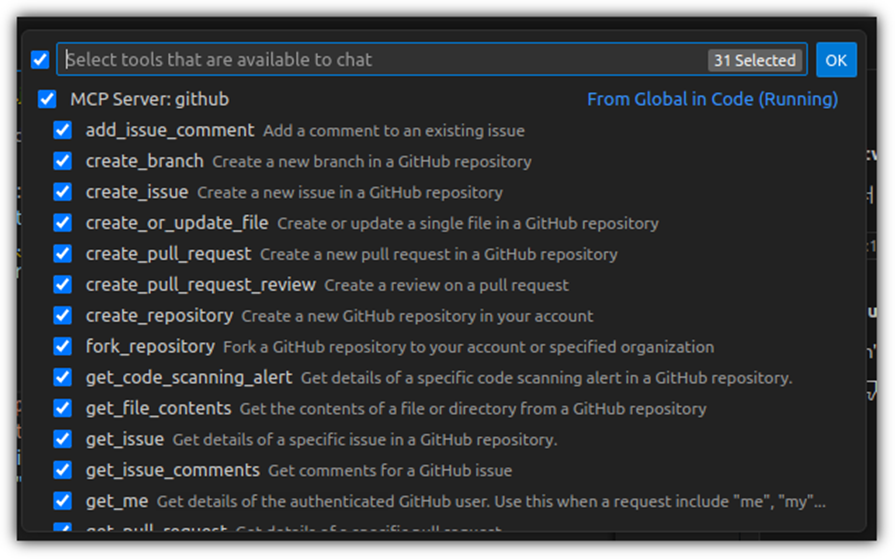Uncheck the get_code_scanning_alert tool

click(62, 377)
